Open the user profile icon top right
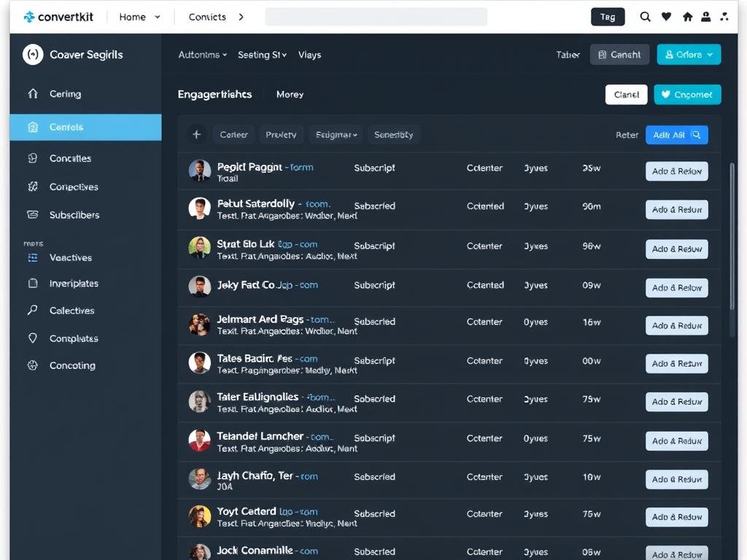Viewport: 747px width, 560px height. (706, 16)
